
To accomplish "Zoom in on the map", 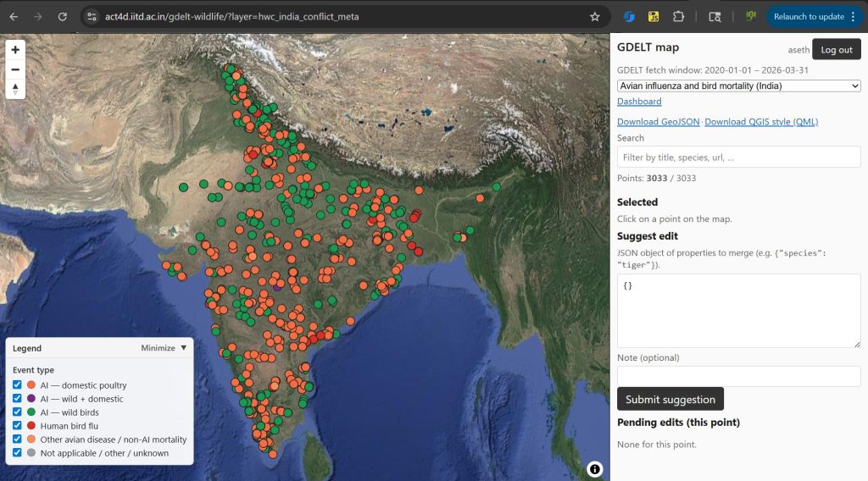I will [x=15, y=50].
